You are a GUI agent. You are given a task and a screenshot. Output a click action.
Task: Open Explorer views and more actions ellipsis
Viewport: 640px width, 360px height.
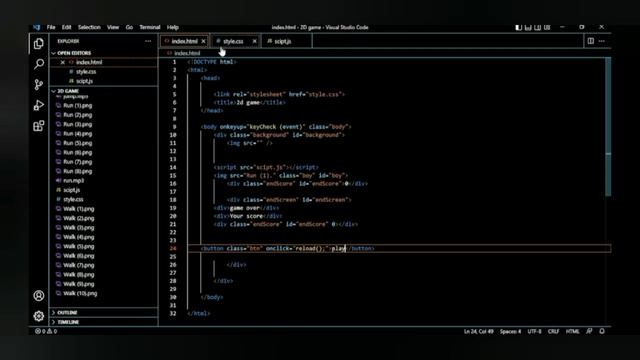click(148, 41)
